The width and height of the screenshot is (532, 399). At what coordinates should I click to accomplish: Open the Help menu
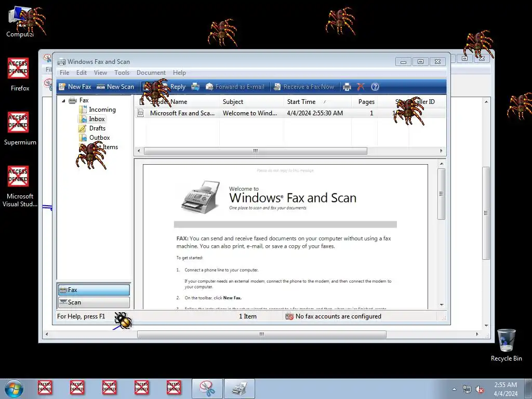point(179,73)
